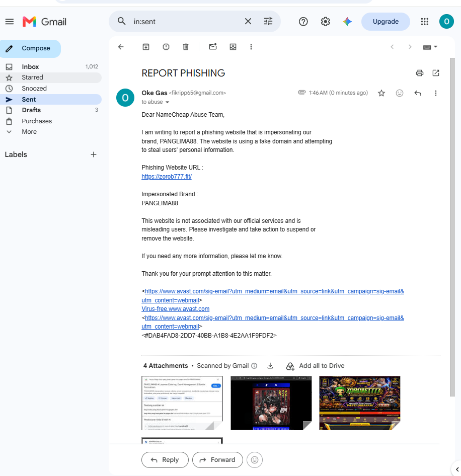Open the first avast sig-email URL

coord(273,295)
